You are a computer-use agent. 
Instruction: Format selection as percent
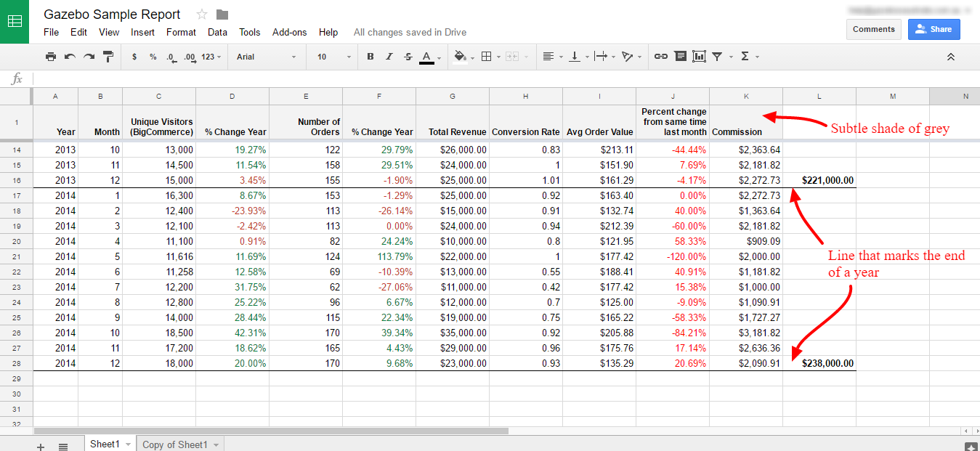pos(153,57)
